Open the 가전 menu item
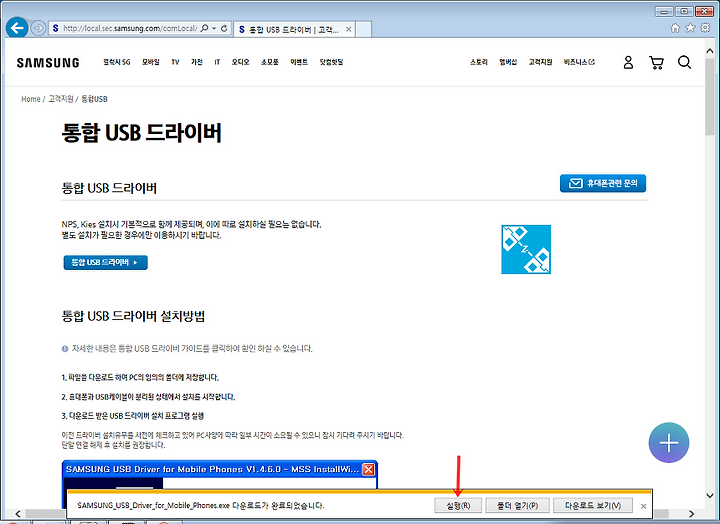 point(197,62)
